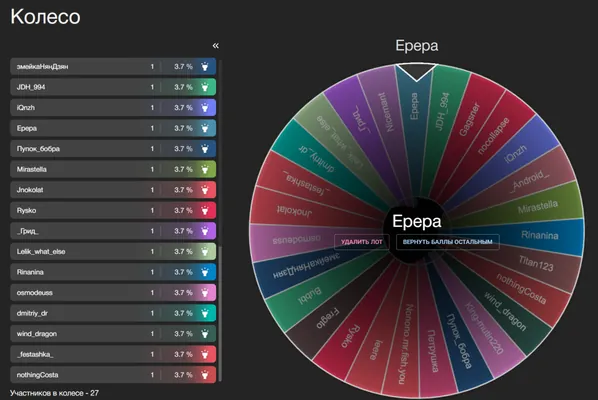Collapse the participants list with double chevron

click(x=216, y=46)
